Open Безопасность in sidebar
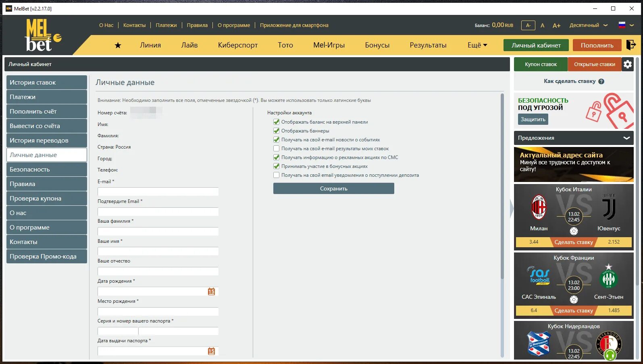643x364 pixels. click(x=47, y=170)
